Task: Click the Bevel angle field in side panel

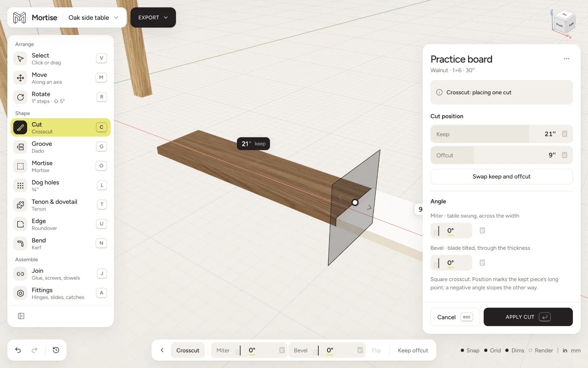Action: point(451,263)
